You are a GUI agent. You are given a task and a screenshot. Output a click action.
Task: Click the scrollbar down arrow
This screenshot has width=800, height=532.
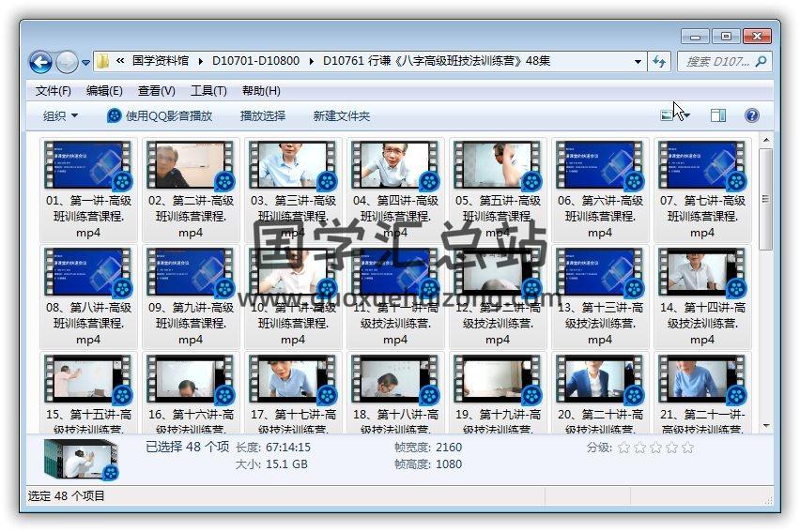tap(765, 426)
